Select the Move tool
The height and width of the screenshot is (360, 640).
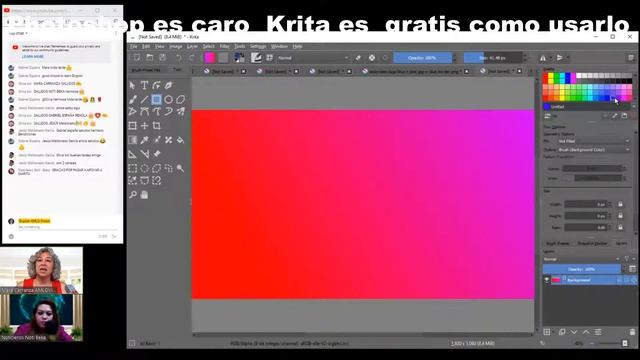[144, 126]
